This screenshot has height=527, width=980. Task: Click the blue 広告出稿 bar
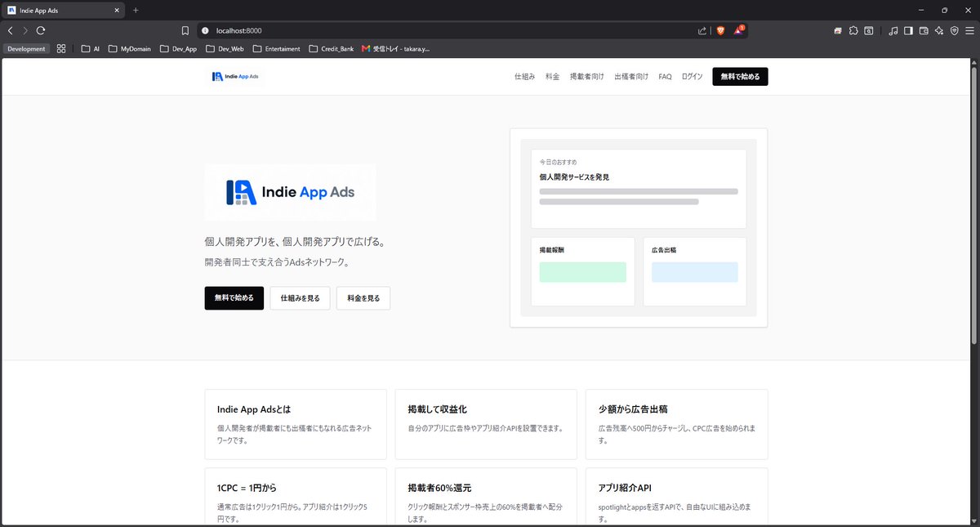pyautogui.click(x=694, y=272)
